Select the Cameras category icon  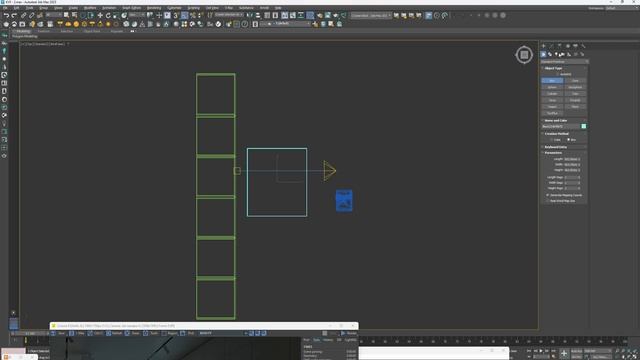(562, 54)
